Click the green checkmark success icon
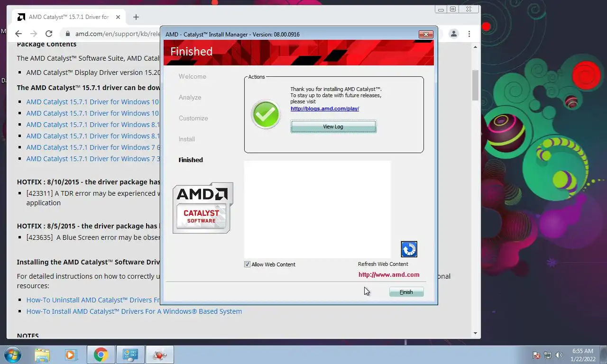607x364 pixels. click(266, 114)
